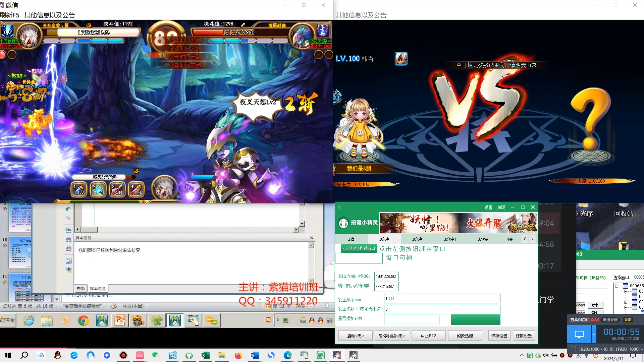644x362 pixels.
Task: Click the 点击绑定游戏窗口 button
Action: [x=359, y=248]
